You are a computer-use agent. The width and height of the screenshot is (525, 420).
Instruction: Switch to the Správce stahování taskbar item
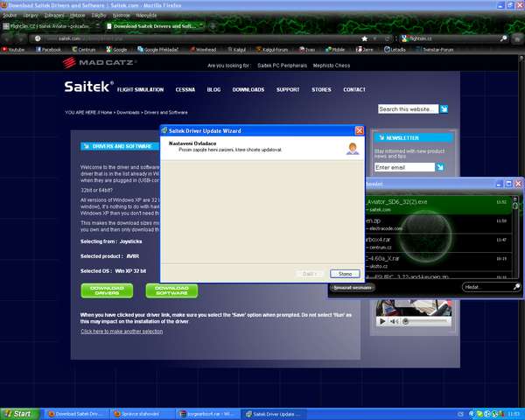pos(143,414)
